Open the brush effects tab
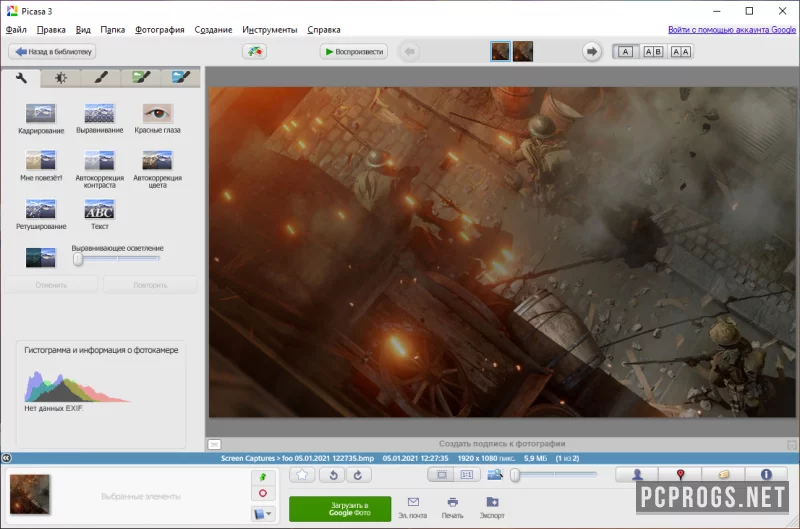 pos(101,78)
